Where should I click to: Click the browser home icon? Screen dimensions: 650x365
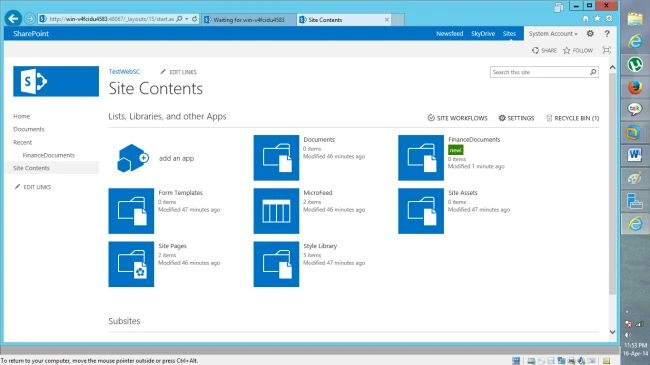point(585,19)
